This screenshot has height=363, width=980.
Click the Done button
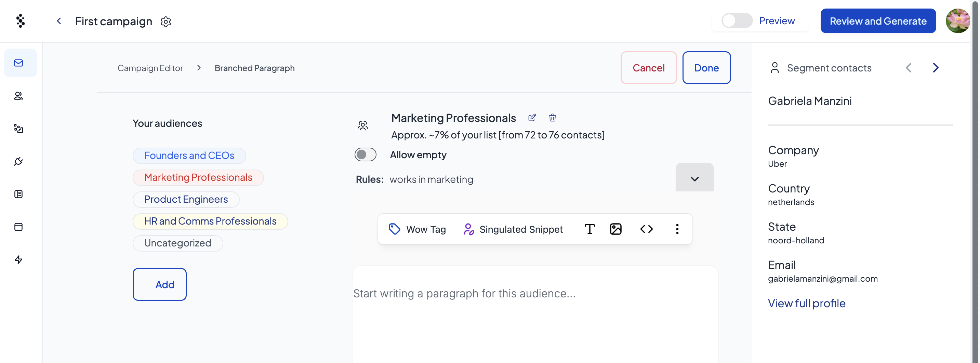[706, 68]
